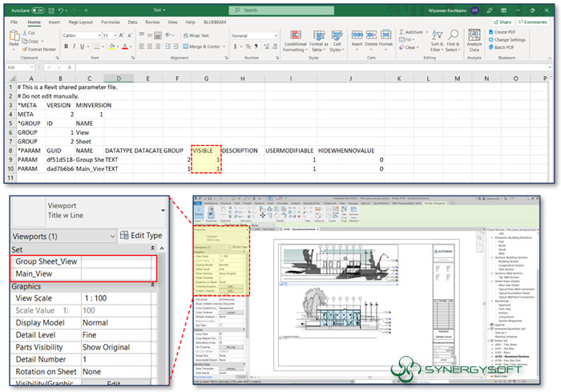Viewport: 561px width, 392px height.
Task: Open the Name Box dropdown showing D18
Action: [32, 67]
